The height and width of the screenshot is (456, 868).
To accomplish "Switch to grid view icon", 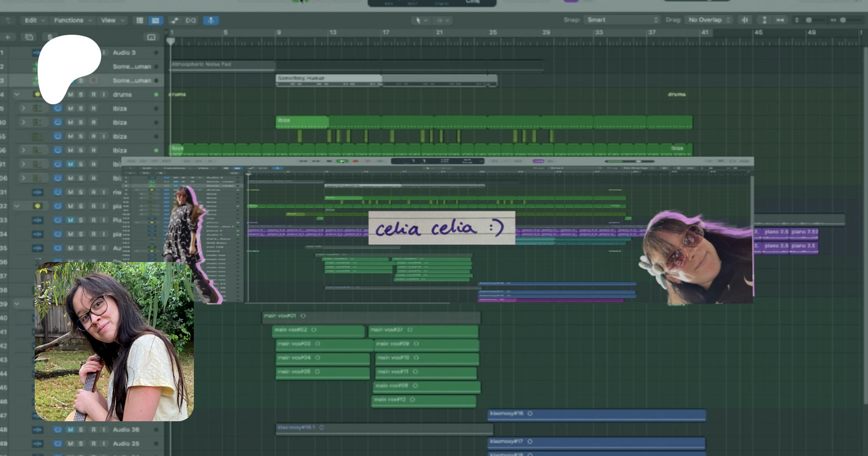I will coord(140,20).
